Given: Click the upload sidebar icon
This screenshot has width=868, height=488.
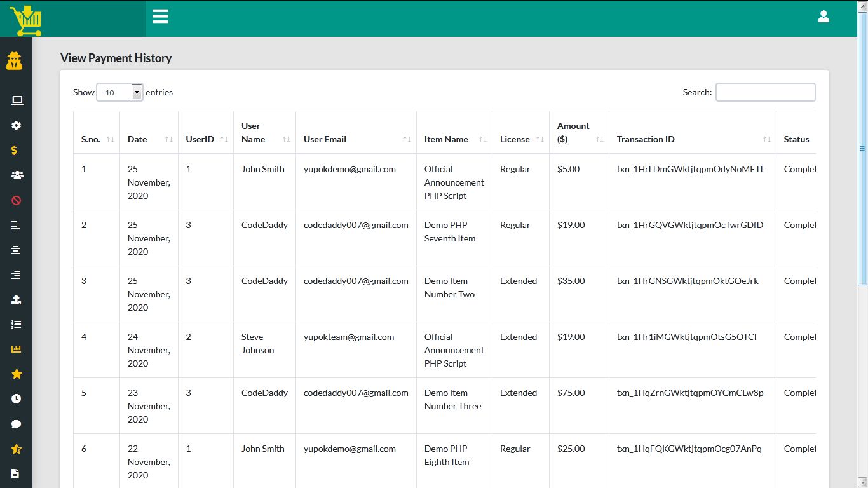Looking at the screenshot, I should [x=17, y=299].
